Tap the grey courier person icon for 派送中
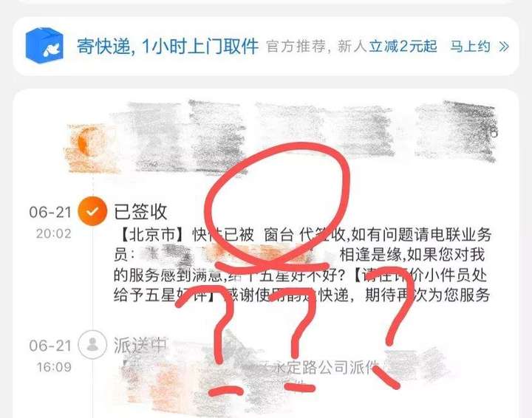 92,344
